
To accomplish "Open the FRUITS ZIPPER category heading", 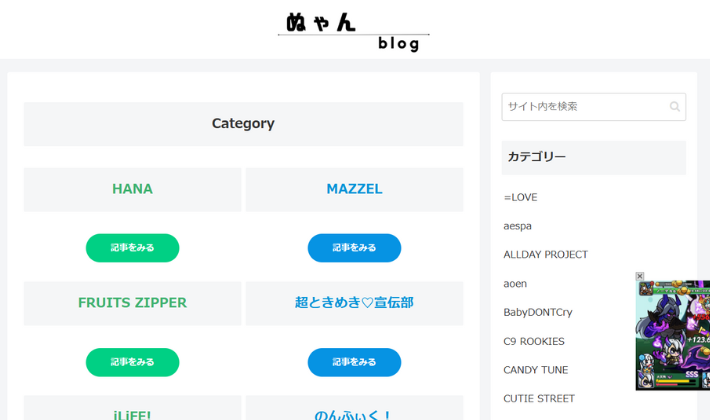I will click(x=132, y=302).
